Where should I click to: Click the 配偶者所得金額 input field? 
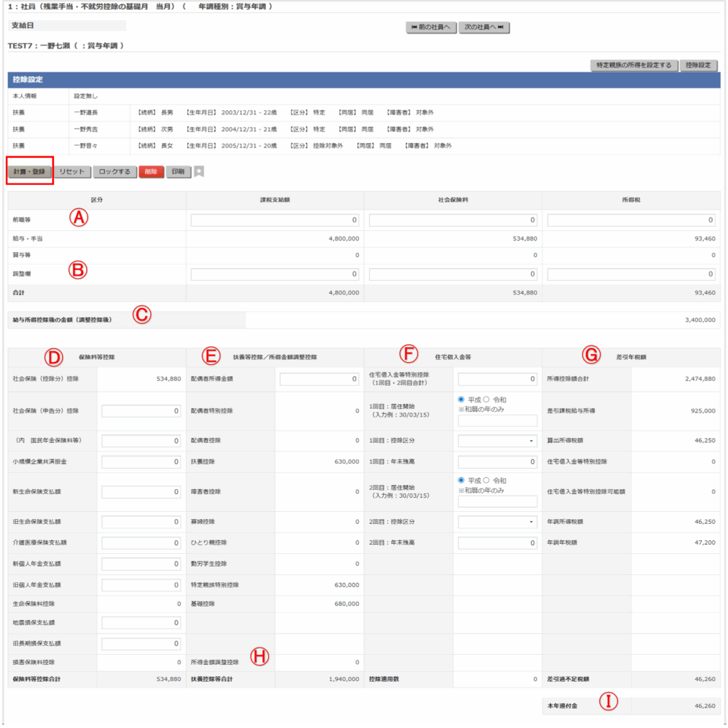(319, 380)
